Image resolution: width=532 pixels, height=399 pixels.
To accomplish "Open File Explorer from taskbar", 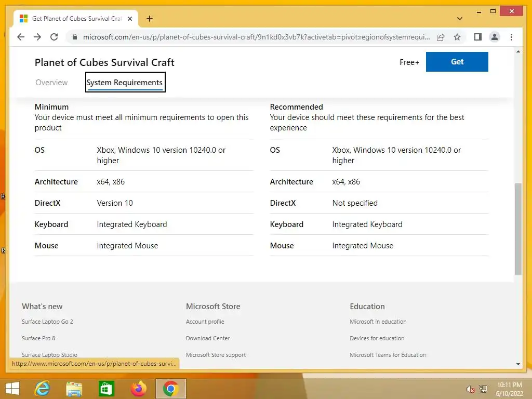I will point(74,389).
